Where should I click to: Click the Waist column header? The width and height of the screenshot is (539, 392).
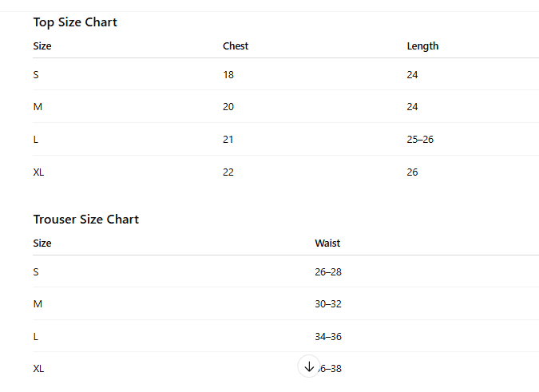(x=327, y=244)
